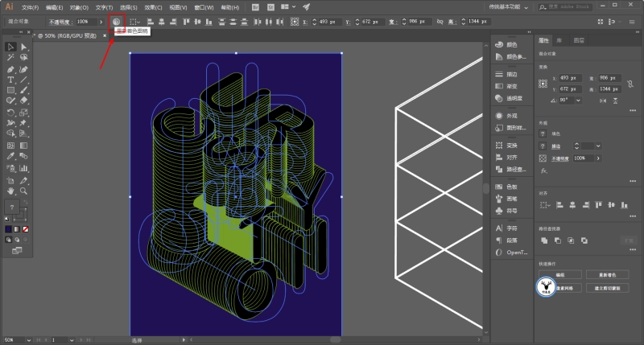Select the Type (T) tool
Image resolution: width=644 pixels, height=345 pixels.
click(x=11, y=80)
